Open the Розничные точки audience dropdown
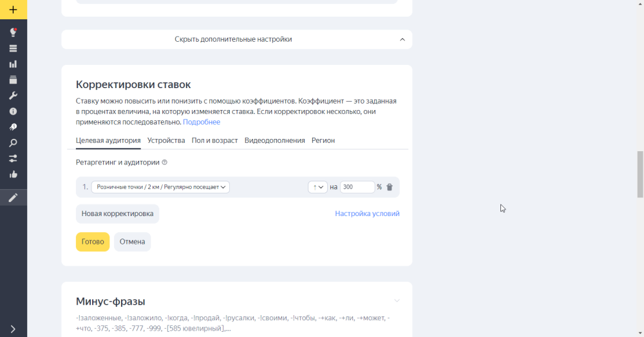The image size is (644, 337). [x=160, y=187]
